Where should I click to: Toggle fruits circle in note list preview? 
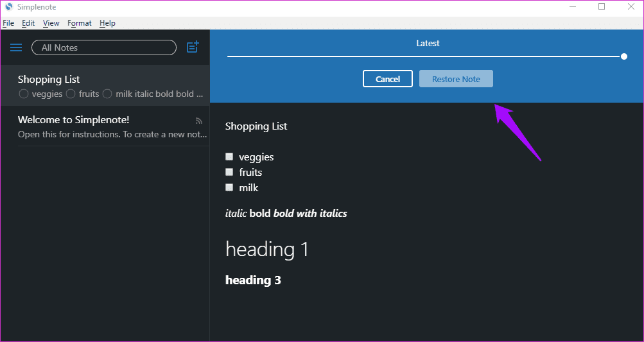click(71, 94)
